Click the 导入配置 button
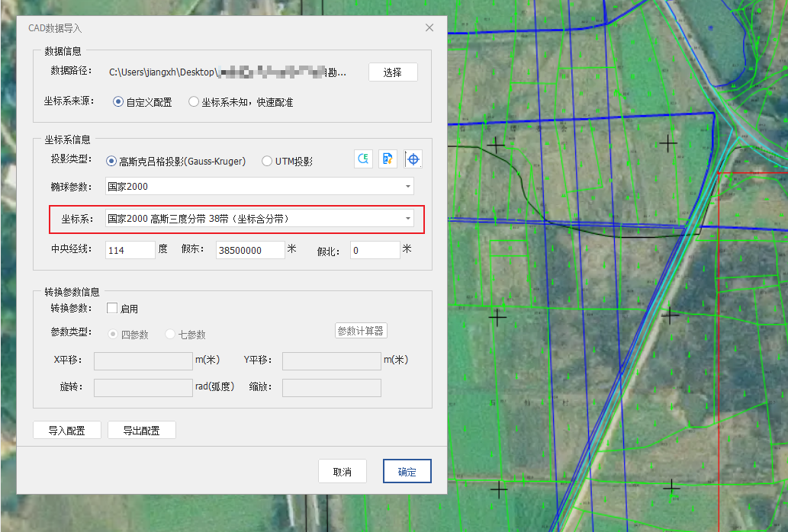Viewport: 788px width, 532px height. 67,431
